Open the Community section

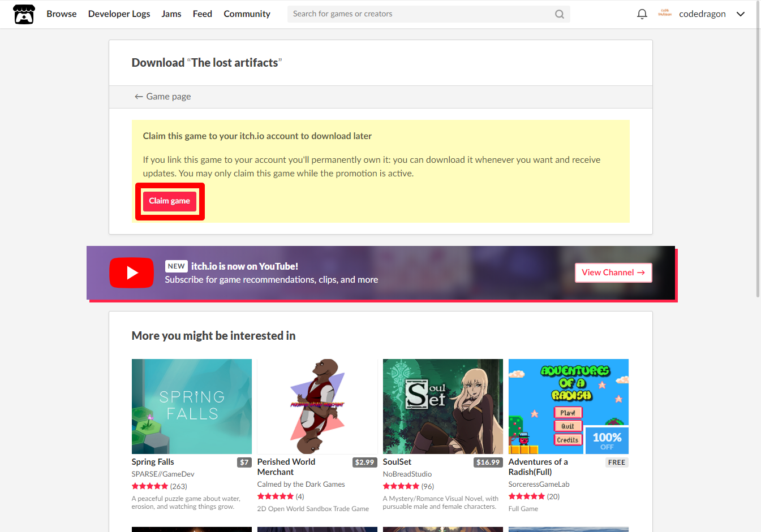(247, 14)
